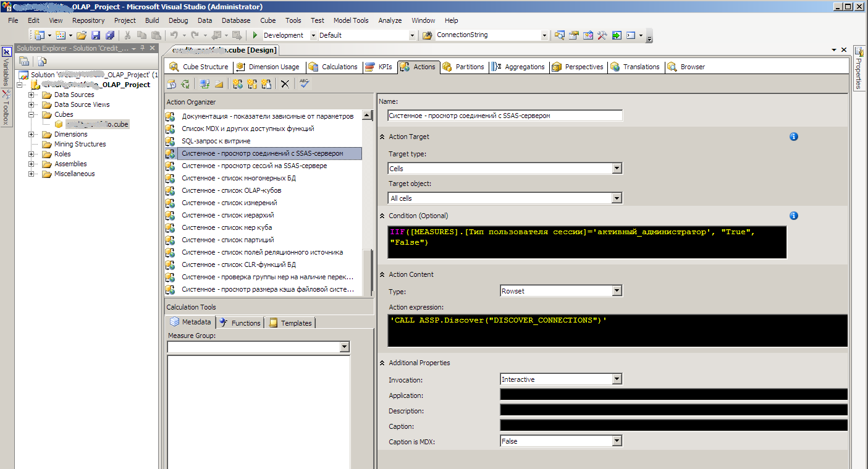Click the New Drillthrough Action icon
Viewport: 868px width, 469px height.
(x=253, y=84)
